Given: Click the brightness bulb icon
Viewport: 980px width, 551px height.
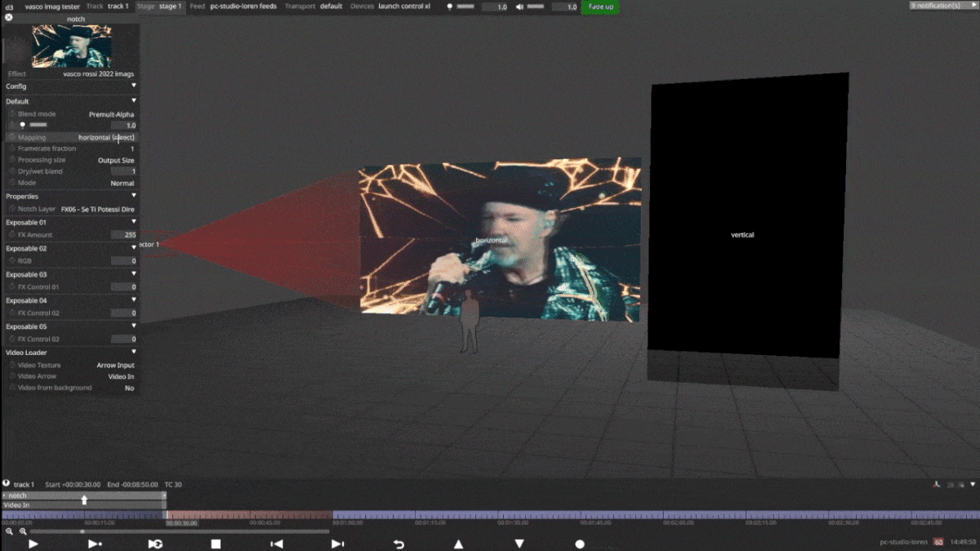Looking at the screenshot, I should coord(23,125).
